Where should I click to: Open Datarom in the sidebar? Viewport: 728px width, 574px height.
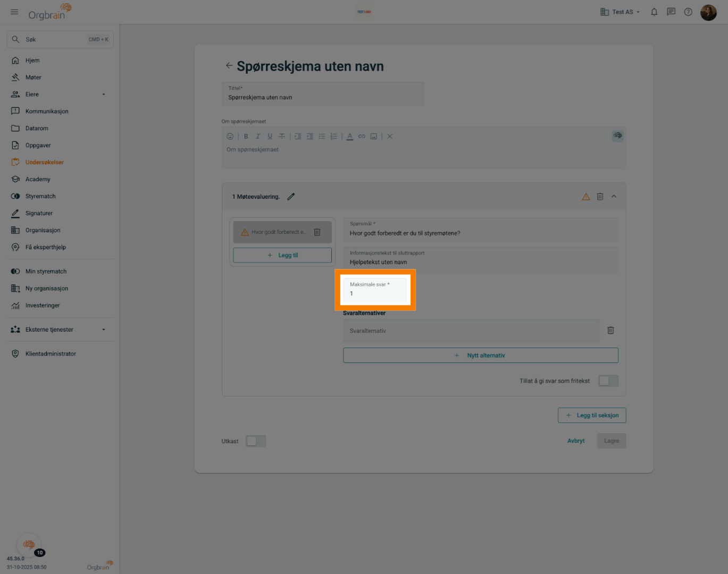click(37, 129)
